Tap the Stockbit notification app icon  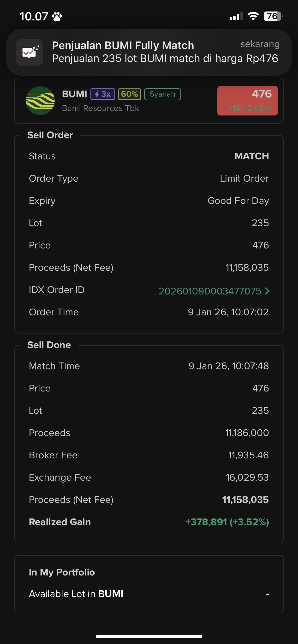pos(30,52)
